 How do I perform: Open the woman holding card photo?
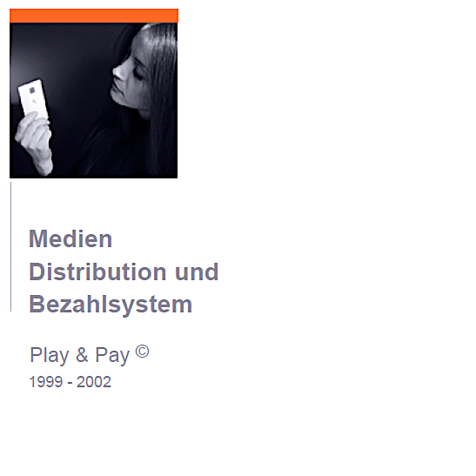click(x=93, y=100)
